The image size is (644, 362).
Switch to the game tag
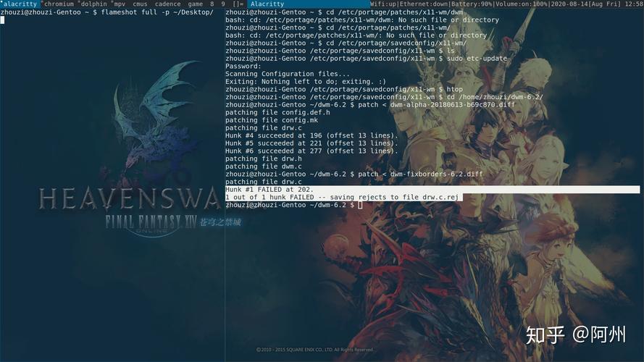(x=196, y=4)
